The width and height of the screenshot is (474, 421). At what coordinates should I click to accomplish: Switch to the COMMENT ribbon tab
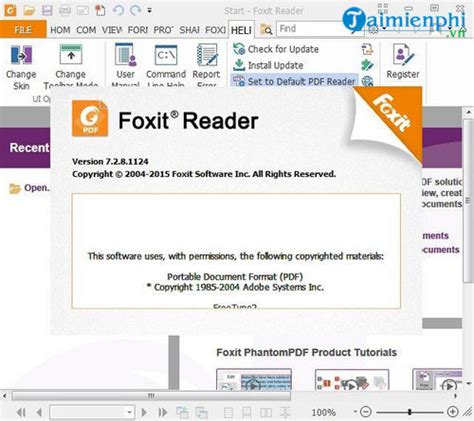pyautogui.click(x=86, y=30)
